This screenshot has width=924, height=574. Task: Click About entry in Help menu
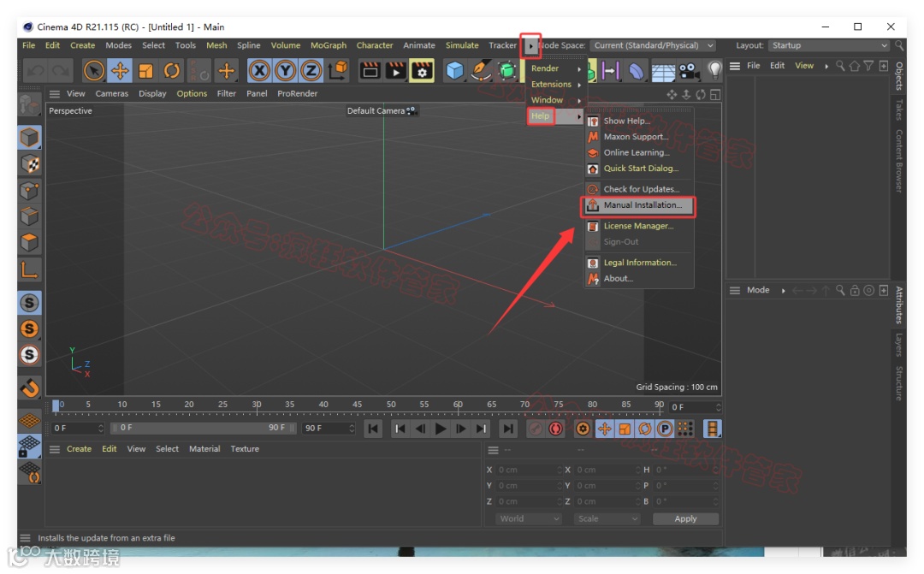tap(639, 279)
